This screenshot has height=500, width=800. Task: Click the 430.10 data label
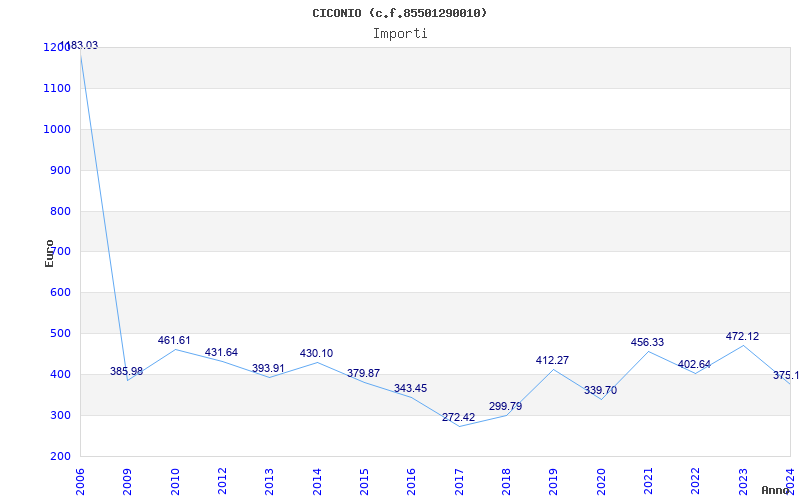(x=316, y=354)
